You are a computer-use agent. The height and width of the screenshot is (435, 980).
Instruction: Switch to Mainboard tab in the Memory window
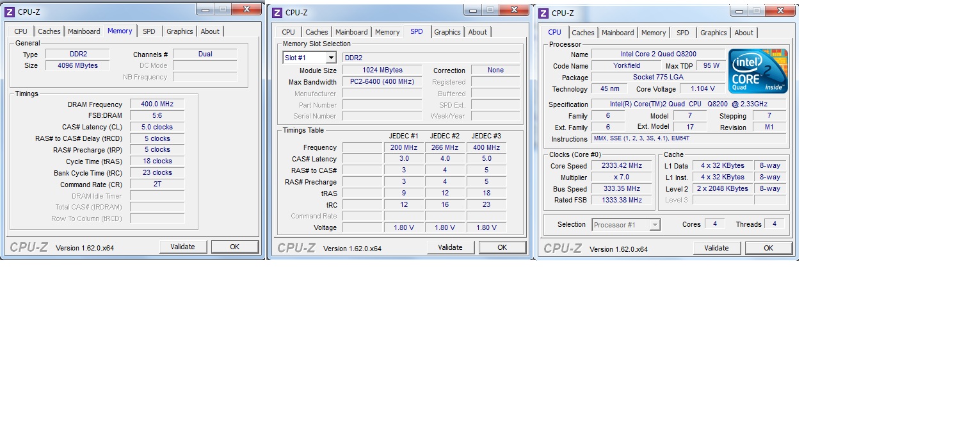pos(84,31)
